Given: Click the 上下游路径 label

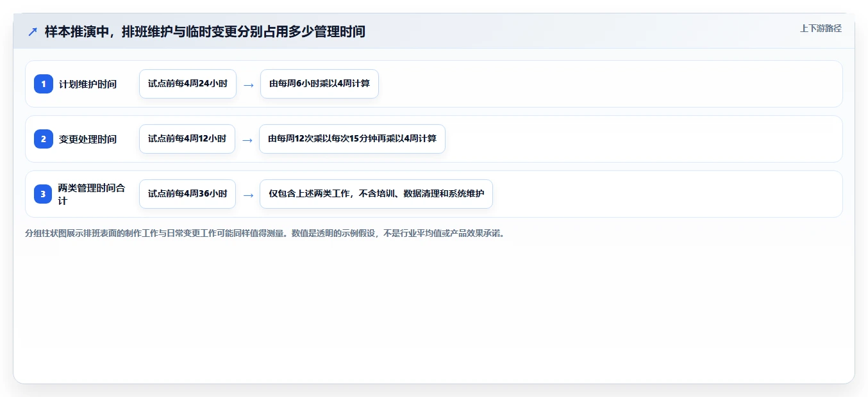Looking at the screenshot, I should pos(821,28).
